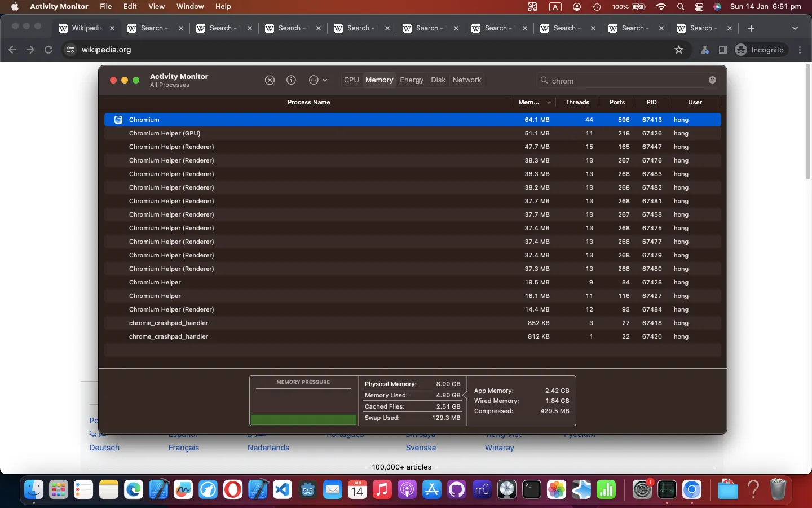Image resolution: width=812 pixels, height=508 pixels.
Task: Sort by the User column header
Action: click(695, 102)
